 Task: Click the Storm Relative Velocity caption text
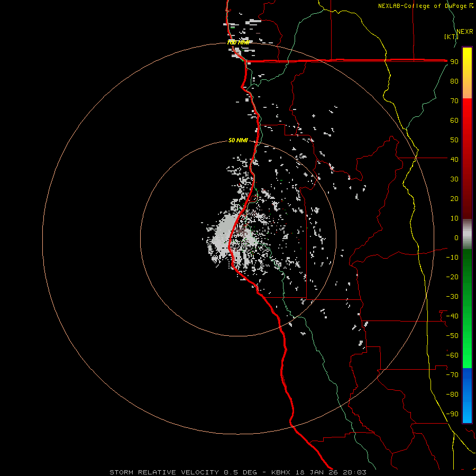(x=238, y=472)
